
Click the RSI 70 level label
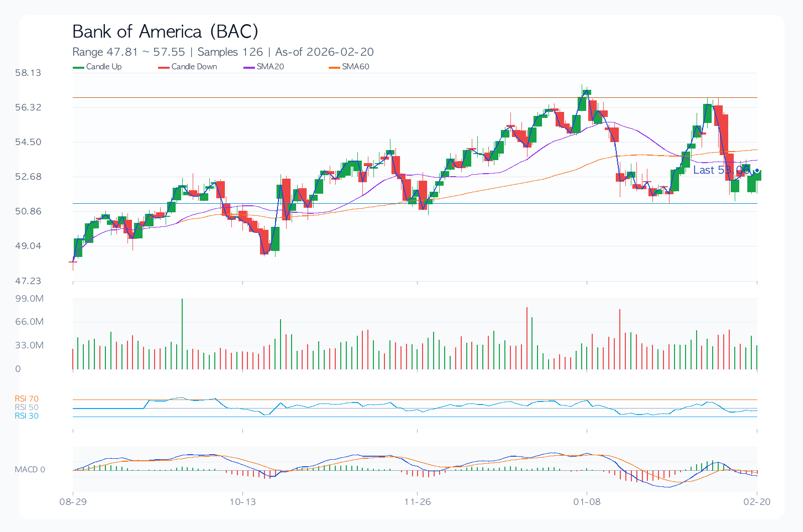tap(27, 399)
